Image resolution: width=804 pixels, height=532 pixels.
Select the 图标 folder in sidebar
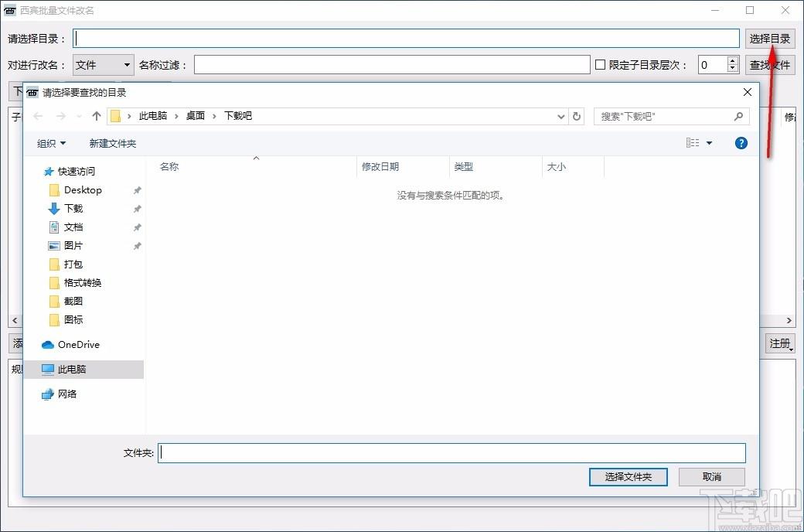73,320
